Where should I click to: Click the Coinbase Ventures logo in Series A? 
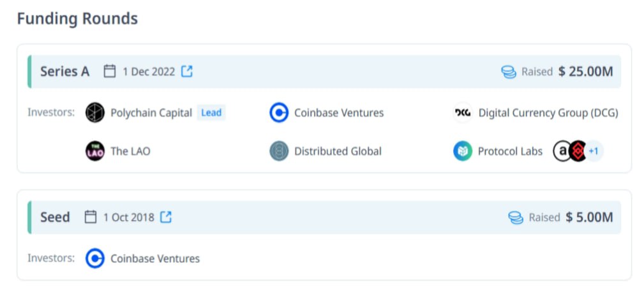pyautogui.click(x=280, y=113)
